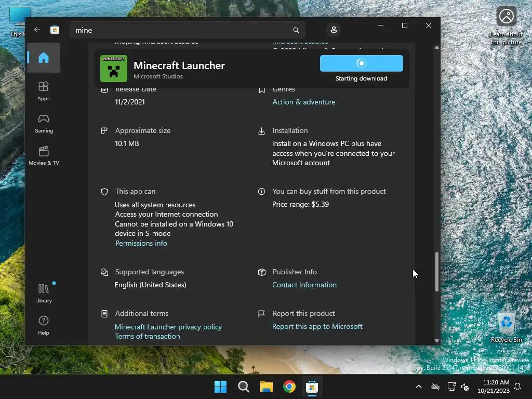Click the 'Minecraft Launcher' title text

tap(179, 65)
